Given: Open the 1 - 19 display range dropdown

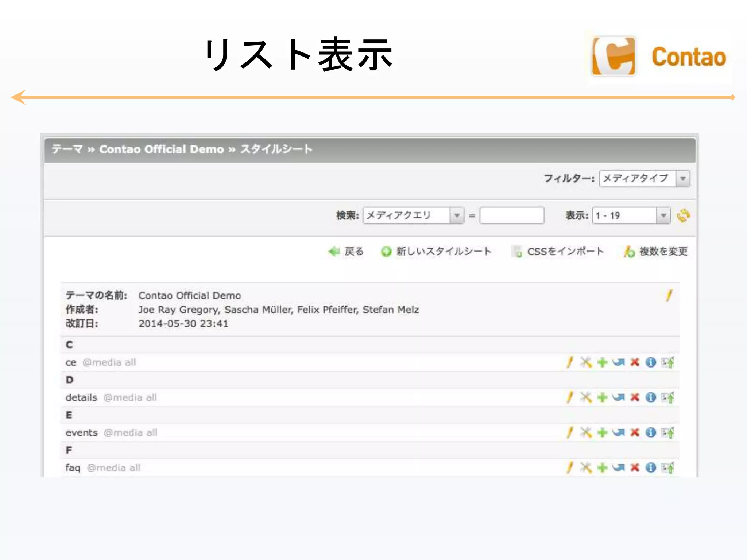Looking at the screenshot, I should pos(631,215).
